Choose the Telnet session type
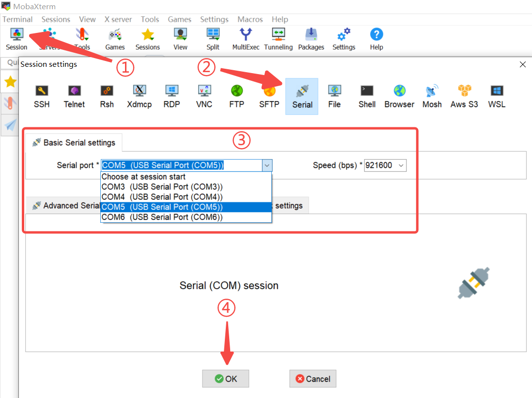Screen dimensions: 532x398 74,96
